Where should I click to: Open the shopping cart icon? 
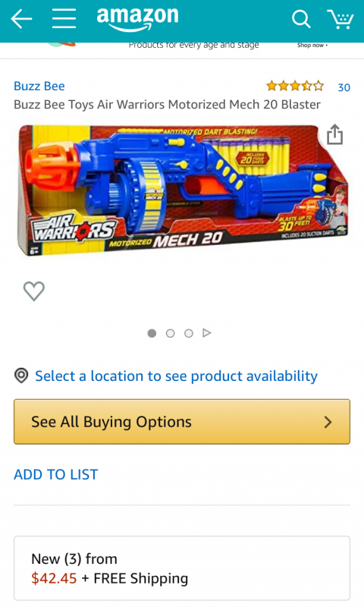340,19
